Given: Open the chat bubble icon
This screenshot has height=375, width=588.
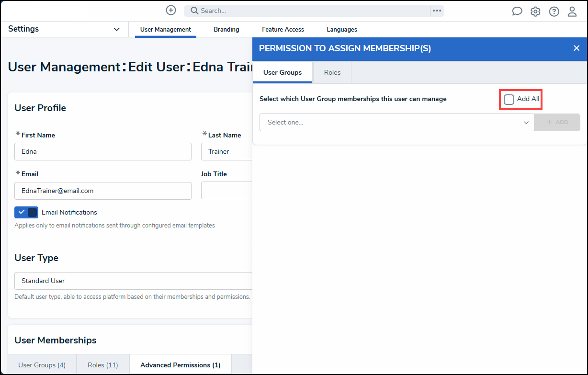Looking at the screenshot, I should pos(517,11).
